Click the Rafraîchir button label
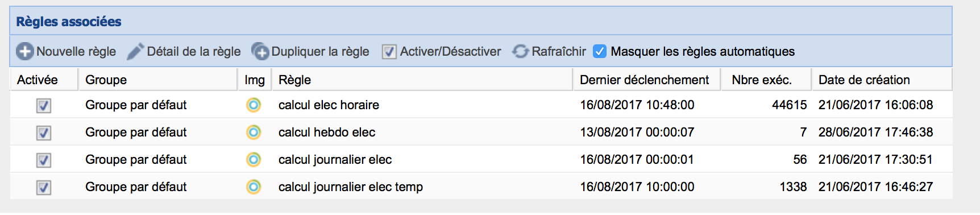980x215 pixels. (x=559, y=52)
